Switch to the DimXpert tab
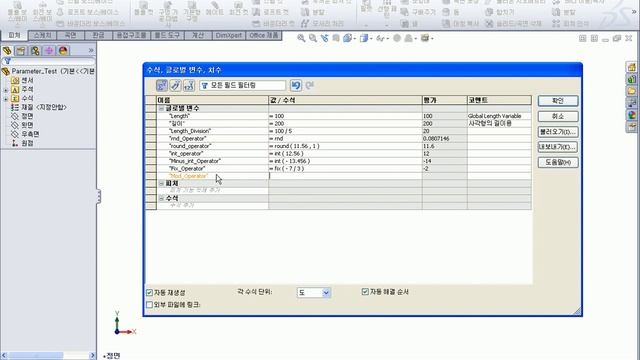 [229, 36]
